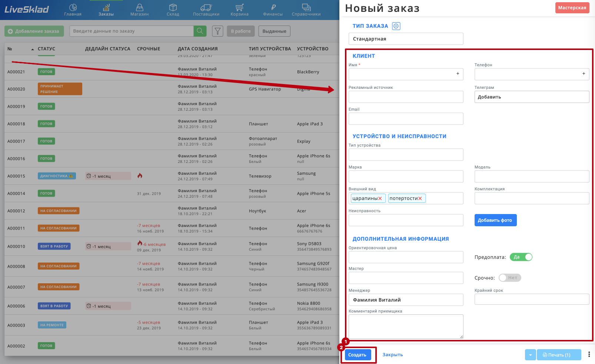Open the Главная navigation item
This screenshot has height=364, width=595.
73,10
